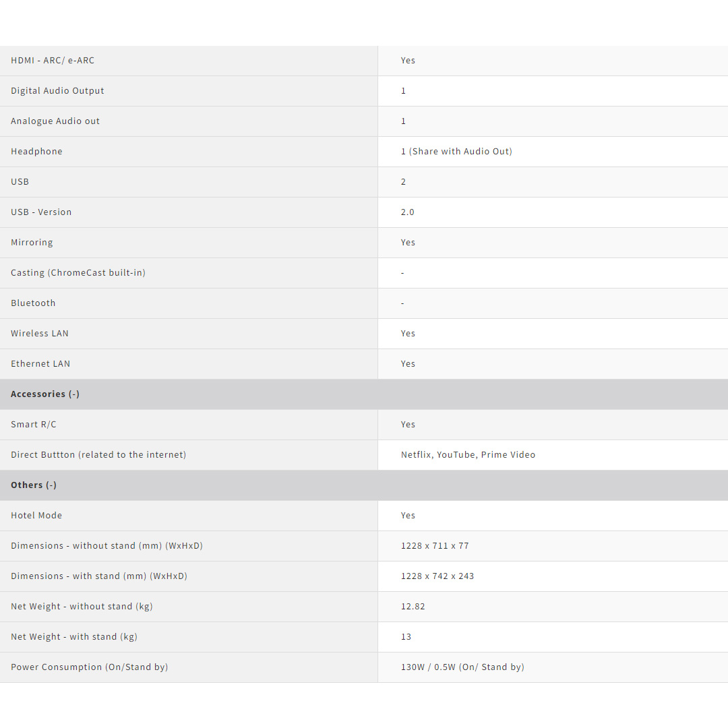Select the Smart R/C row label

tap(34, 424)
